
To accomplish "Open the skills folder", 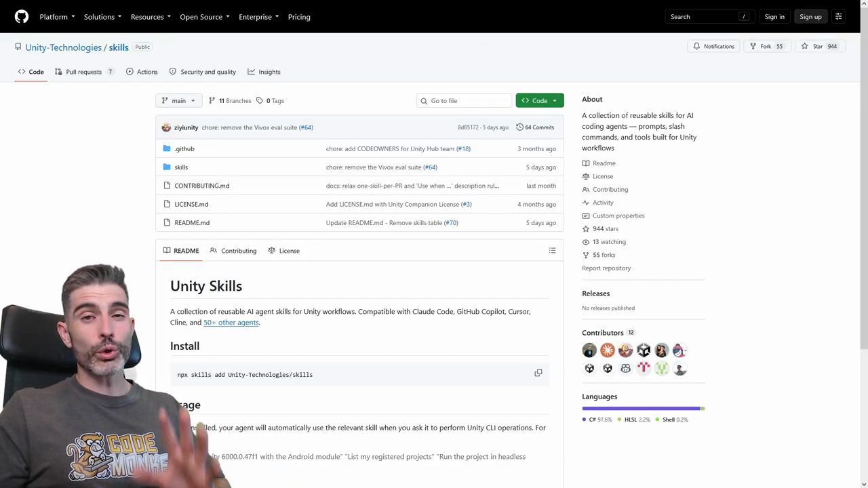I will (x=181, y=167).
